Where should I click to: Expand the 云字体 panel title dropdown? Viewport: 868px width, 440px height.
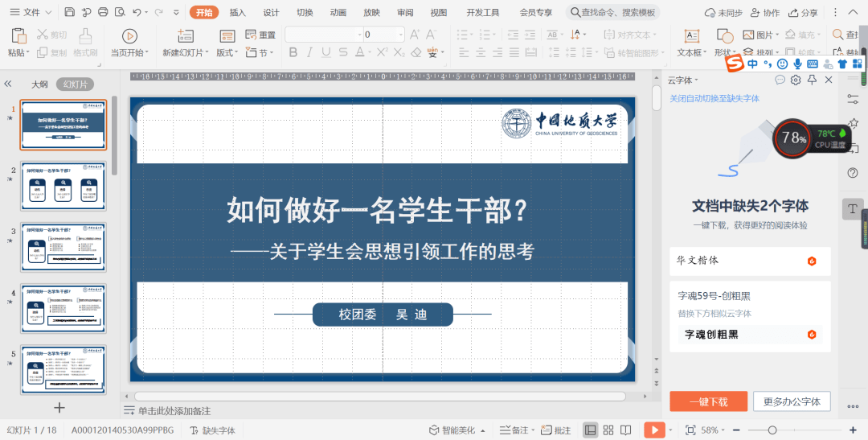(696, 80)
